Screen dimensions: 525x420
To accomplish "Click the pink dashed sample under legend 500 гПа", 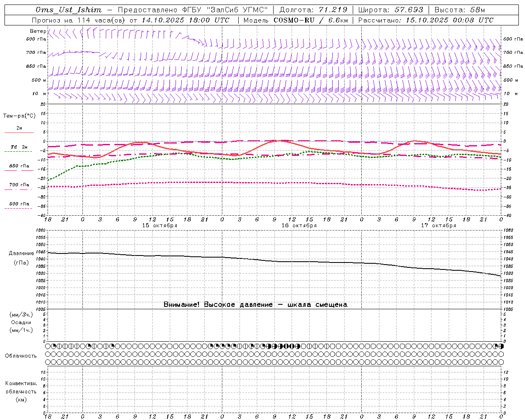I will (18, 208).
